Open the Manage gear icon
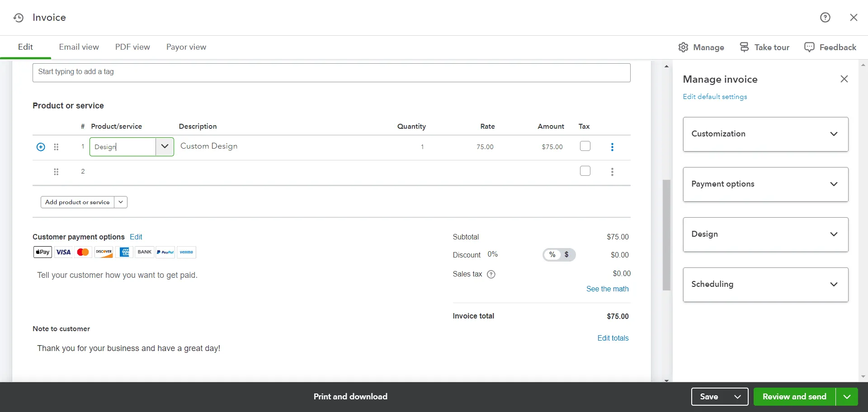This screenshot has width=868, height=412. coord(684,47)
